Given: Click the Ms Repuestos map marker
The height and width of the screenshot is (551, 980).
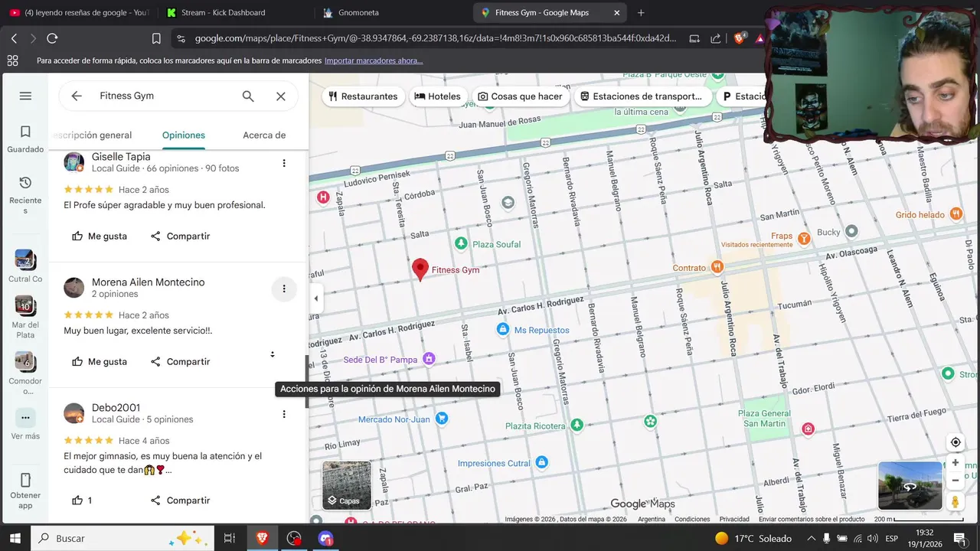Looking at the screenshot, I should click(503, 330).
